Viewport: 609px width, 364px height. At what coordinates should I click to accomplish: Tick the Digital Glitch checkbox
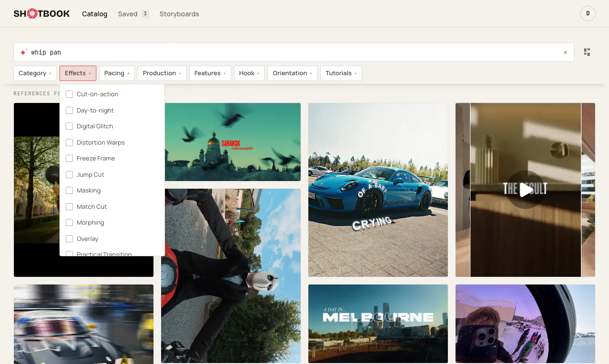(69, 126)
